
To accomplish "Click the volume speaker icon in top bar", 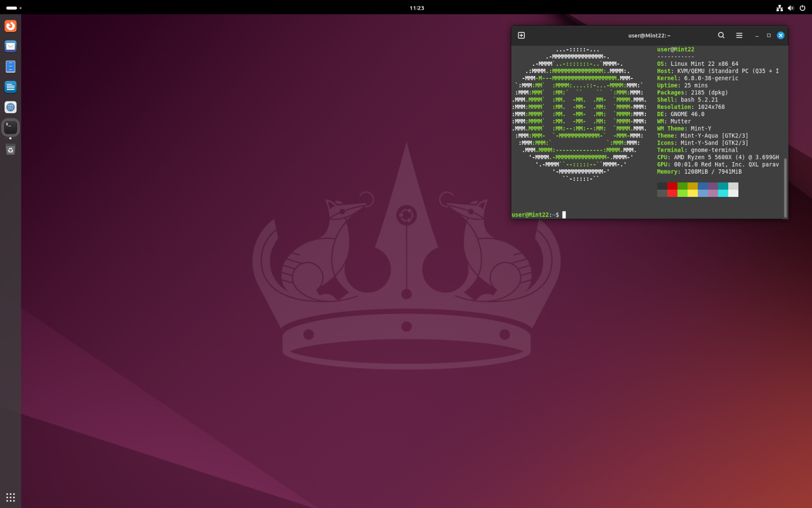I will [x=791, y=8].
